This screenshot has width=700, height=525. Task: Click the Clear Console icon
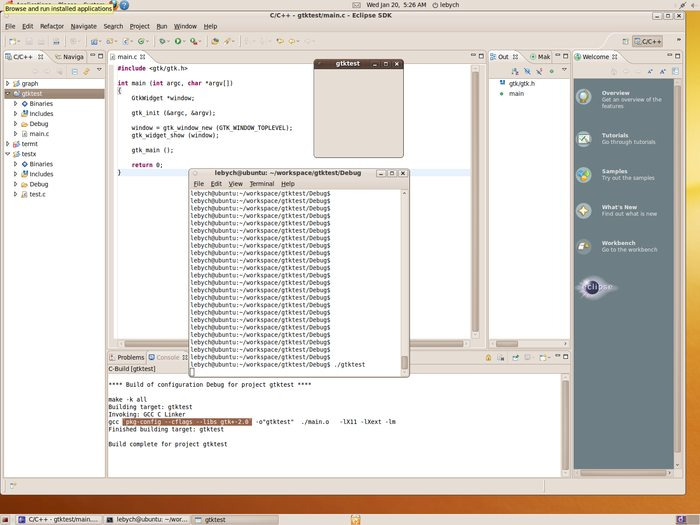[501, 357]
